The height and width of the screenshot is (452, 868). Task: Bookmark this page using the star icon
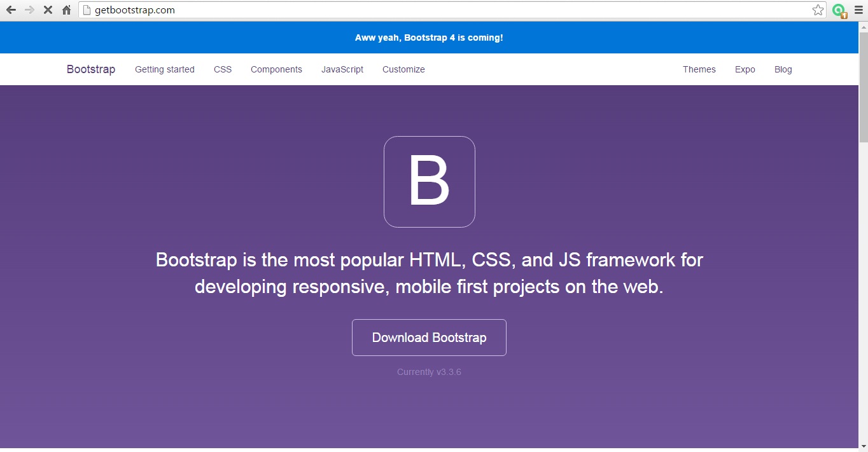(818, 10)
